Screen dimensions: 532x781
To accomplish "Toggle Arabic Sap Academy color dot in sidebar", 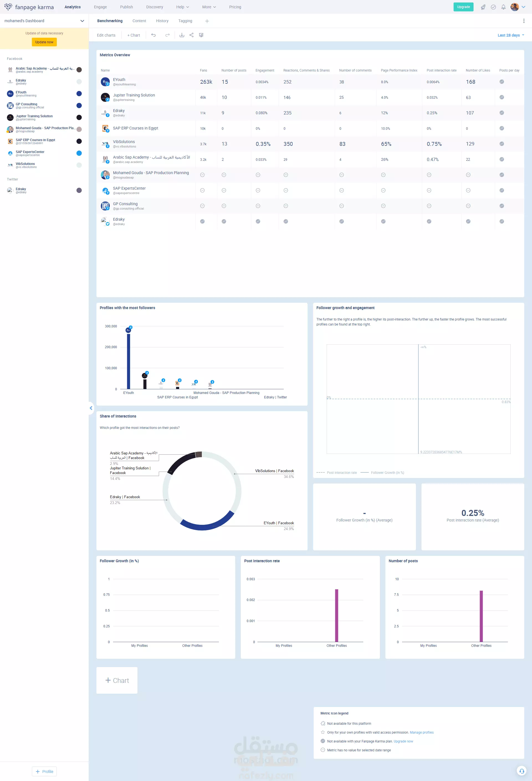I will (x=79, y=70).
